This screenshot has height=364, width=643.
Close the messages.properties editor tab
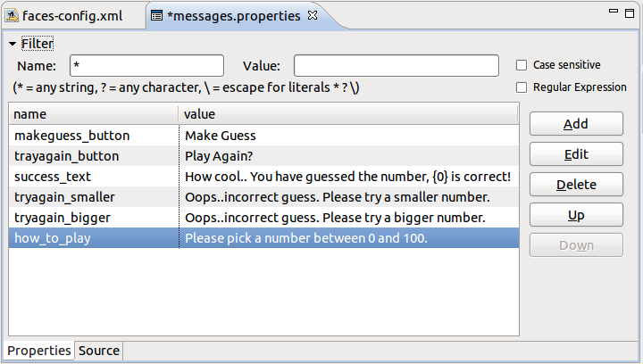pyautogui.click(x=312, y=15)
